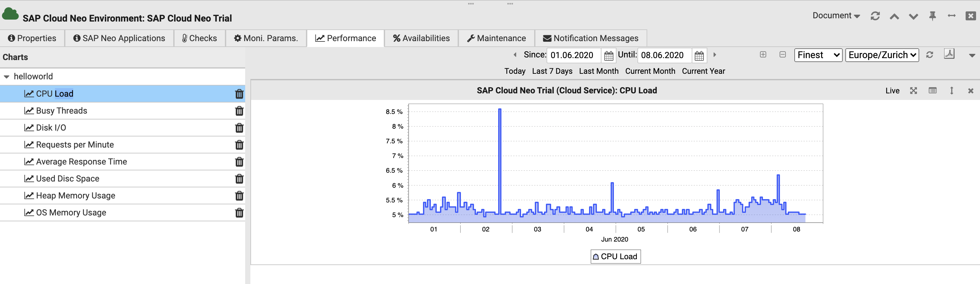The image size is (980, 284).
Task: Switch to the Maintenance tab
Action: tap(496, 38)
